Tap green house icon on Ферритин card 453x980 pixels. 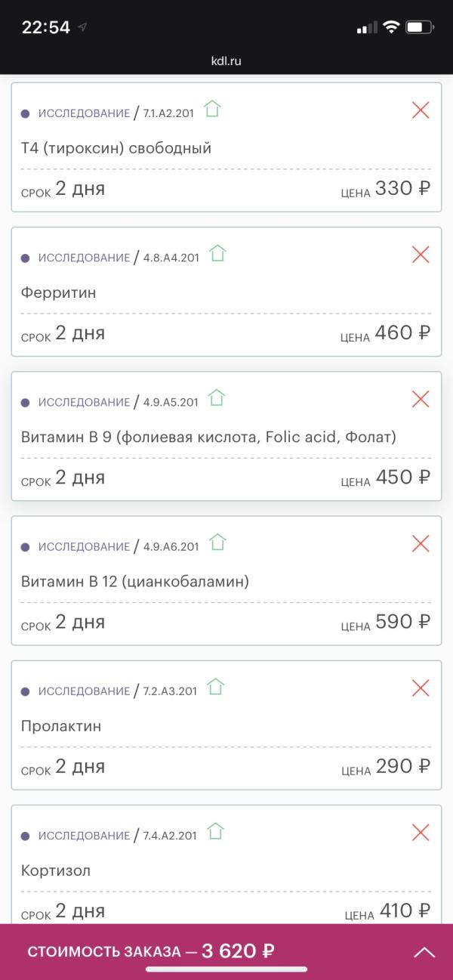point(217,254)
